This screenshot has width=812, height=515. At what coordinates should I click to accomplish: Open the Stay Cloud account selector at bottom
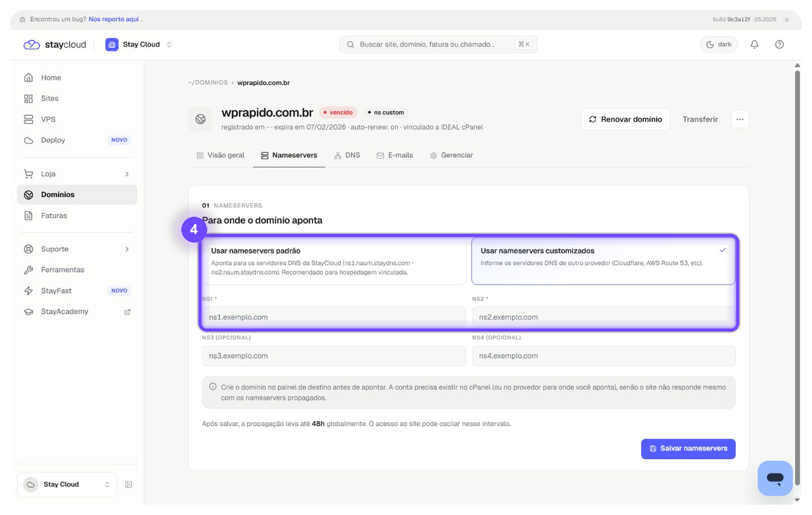click(x=67, y=485)
